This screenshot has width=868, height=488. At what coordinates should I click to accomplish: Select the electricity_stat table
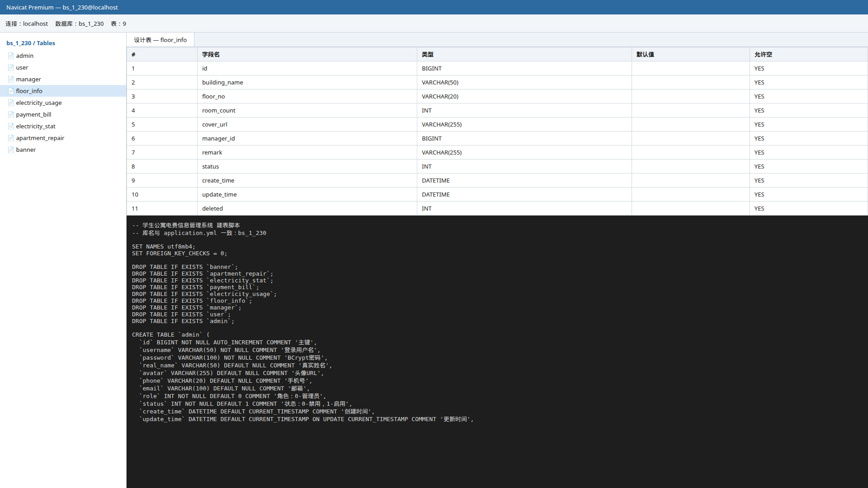coord(63,126)
